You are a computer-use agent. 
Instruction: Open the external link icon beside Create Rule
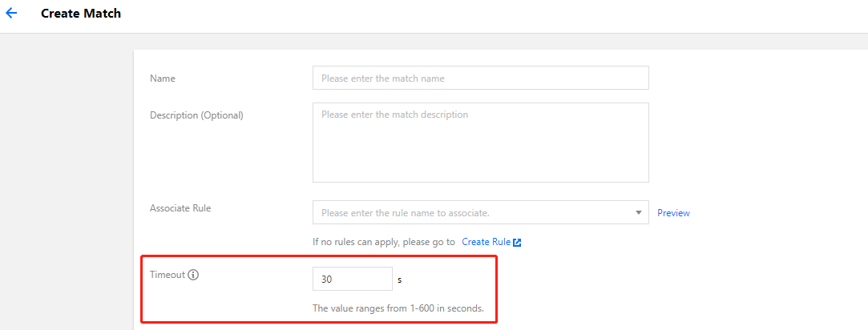[x=517, y=242]
